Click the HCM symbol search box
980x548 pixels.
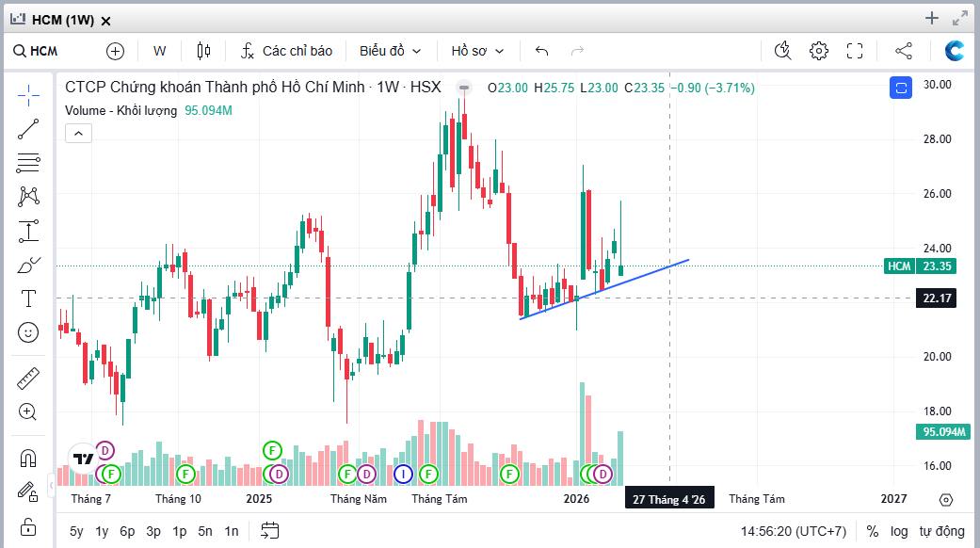[x=36, y=51]
